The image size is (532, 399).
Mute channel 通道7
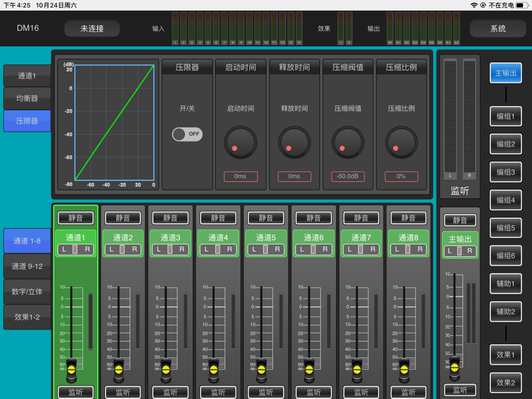pyautogui.click(x=361, y=218)
